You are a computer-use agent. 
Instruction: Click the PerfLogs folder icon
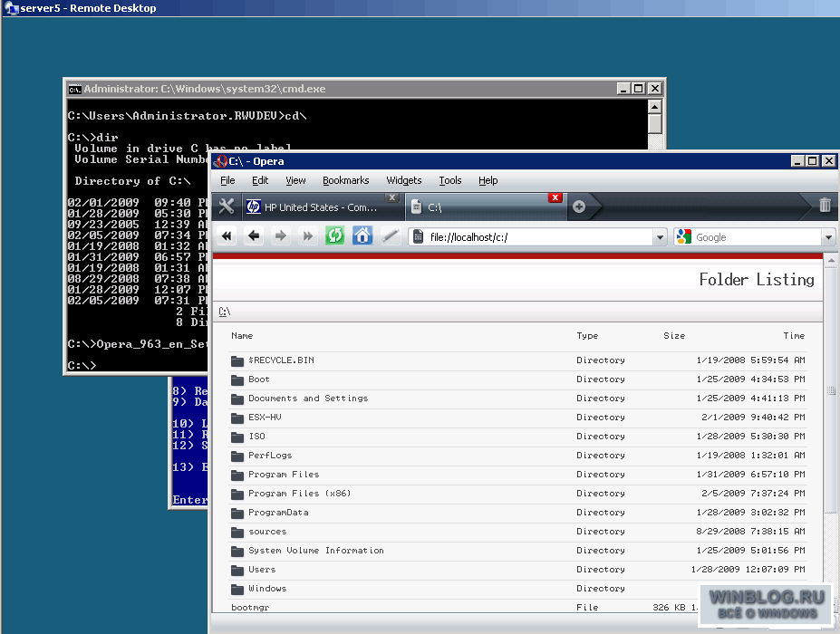click(237, 456)
